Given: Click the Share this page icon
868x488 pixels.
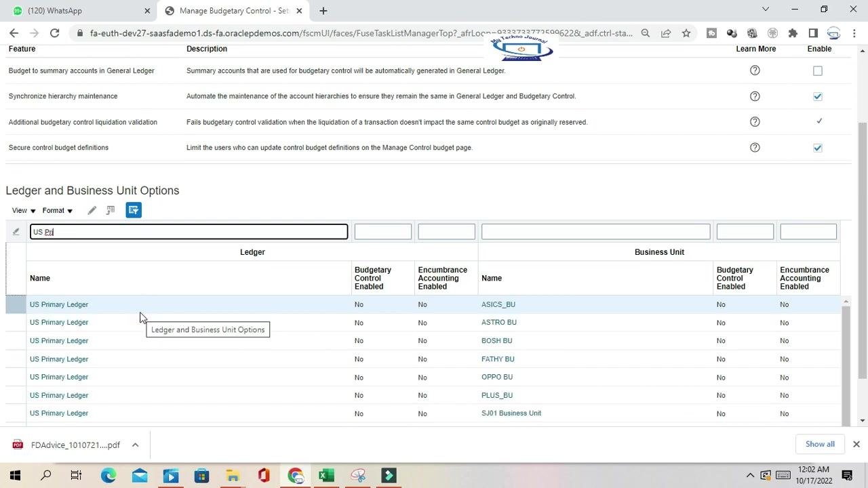Looking at the screenshot, I should tap(666, 33).
